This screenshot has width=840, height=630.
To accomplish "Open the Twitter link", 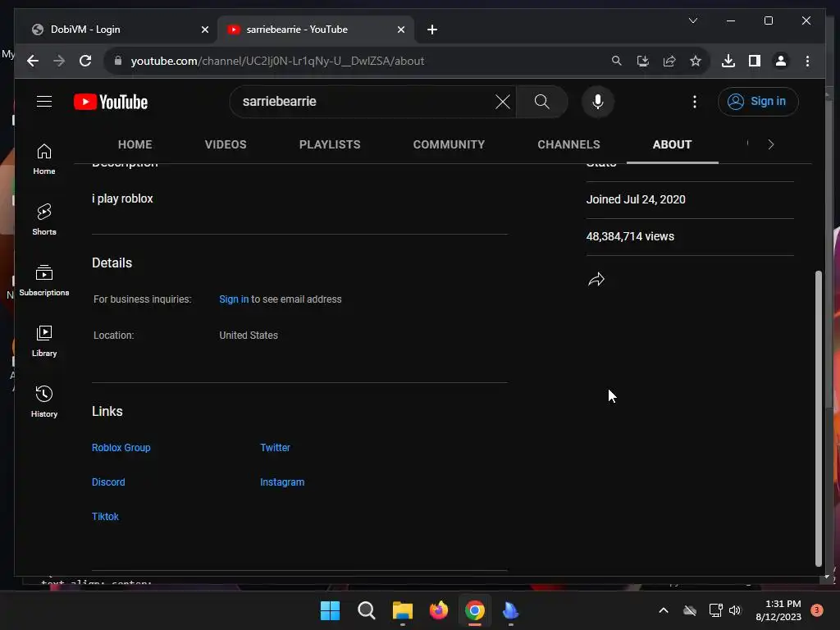I will tap(275, 448).
